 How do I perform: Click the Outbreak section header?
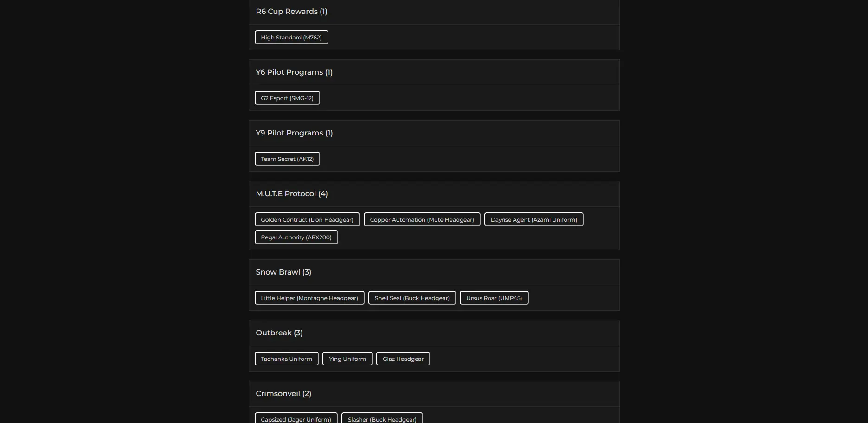click(x=279, y=333)
